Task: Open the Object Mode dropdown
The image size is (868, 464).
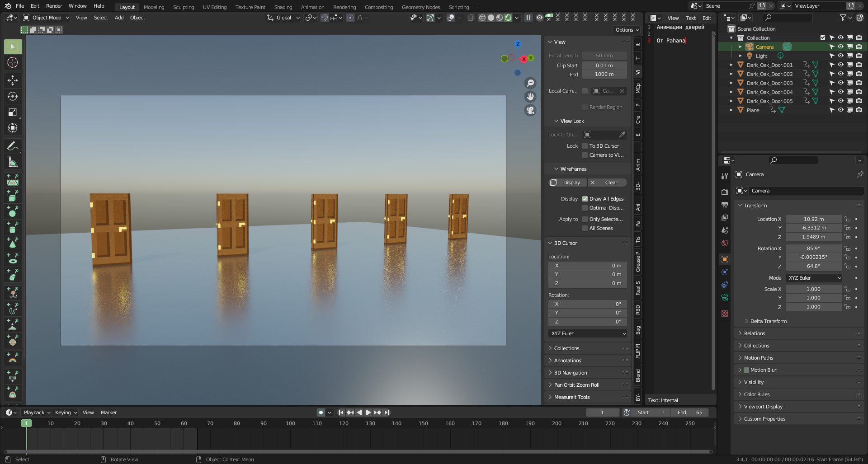Action: tap(45, 18)
